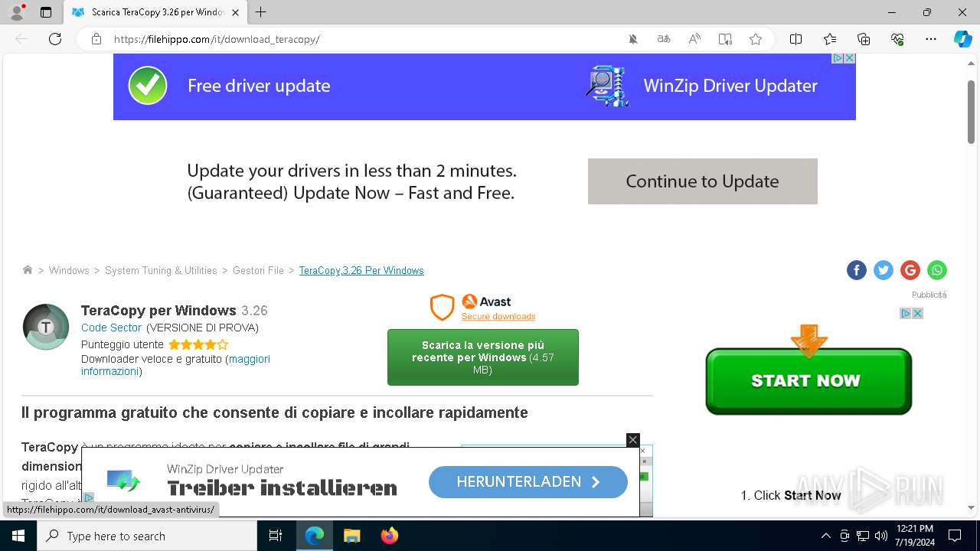Click the address bar URL

[217, 39]
